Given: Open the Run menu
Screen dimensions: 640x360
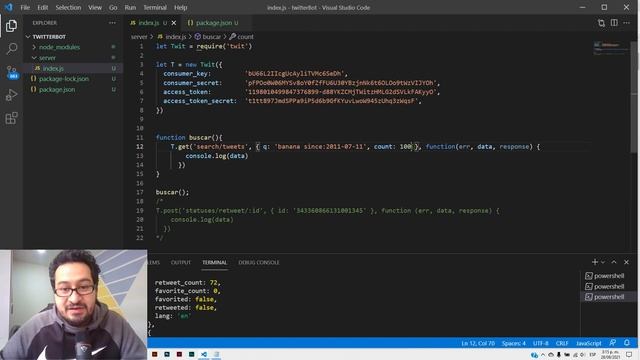Looking at the screenshot, I should point(130,7).
